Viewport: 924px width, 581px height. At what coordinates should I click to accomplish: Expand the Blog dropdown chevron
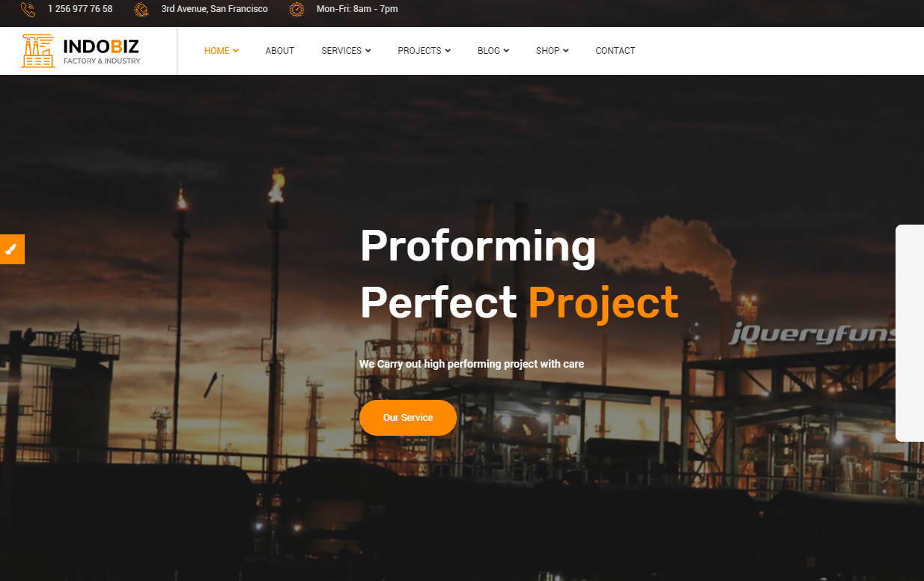click(x=506, y=51)
